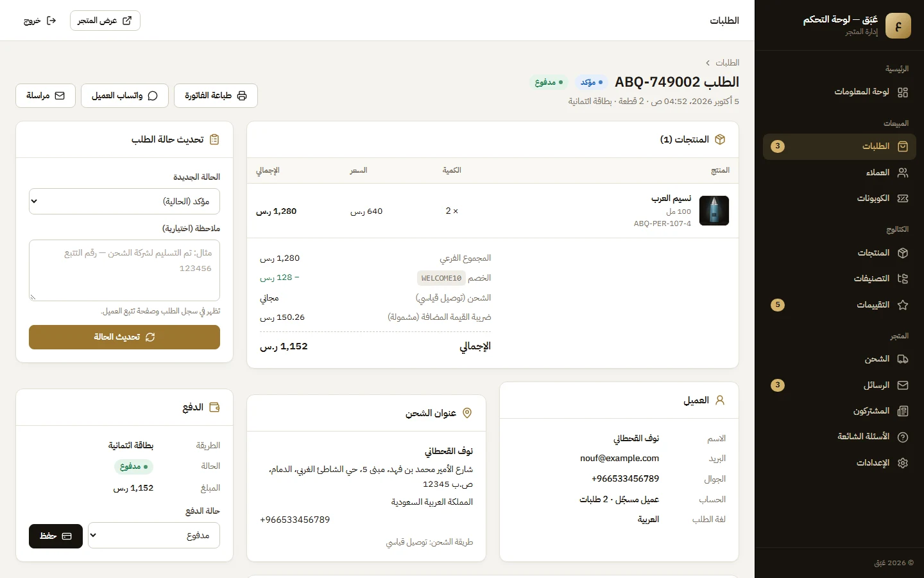
Task: Click the الشحن truck icon
Action: (x=903, y=359)
